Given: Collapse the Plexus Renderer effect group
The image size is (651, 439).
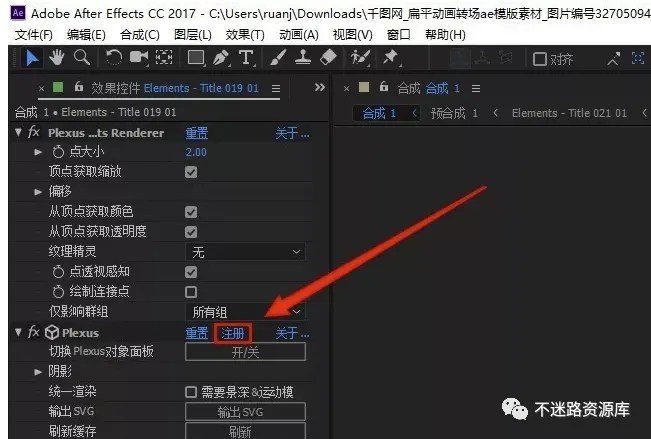Looking at the screenshot, I should tap(18, 132).
